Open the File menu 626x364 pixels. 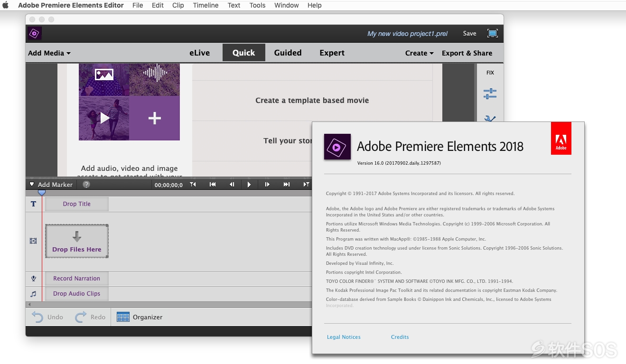coord(138,5)
